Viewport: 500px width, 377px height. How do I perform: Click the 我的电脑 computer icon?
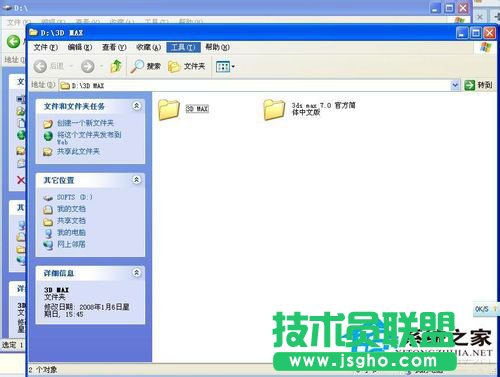click(x=49, y=233)
